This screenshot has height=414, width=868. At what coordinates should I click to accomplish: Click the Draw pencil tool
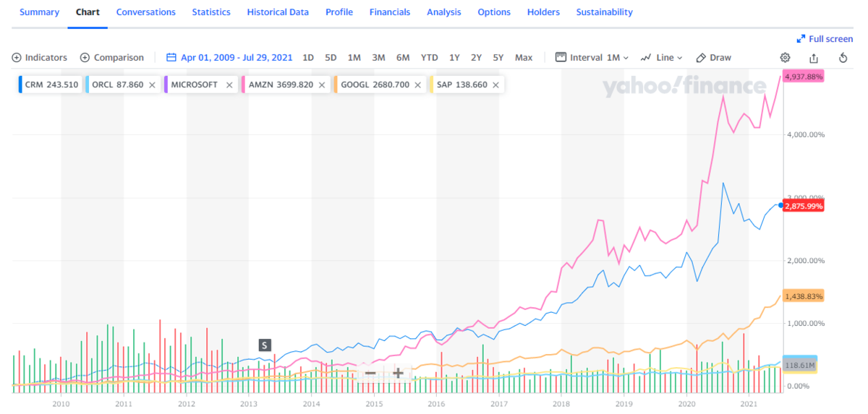pyautogui.click(x=713, y=58)
